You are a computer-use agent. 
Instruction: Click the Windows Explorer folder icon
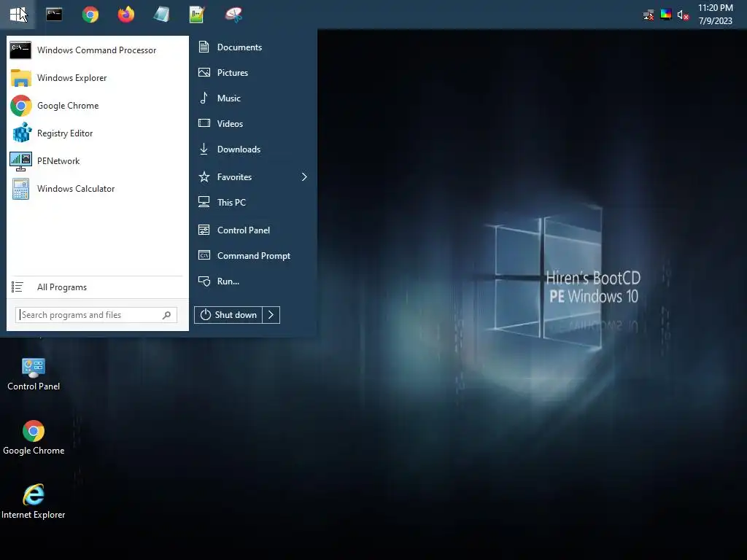click(20, 77)
